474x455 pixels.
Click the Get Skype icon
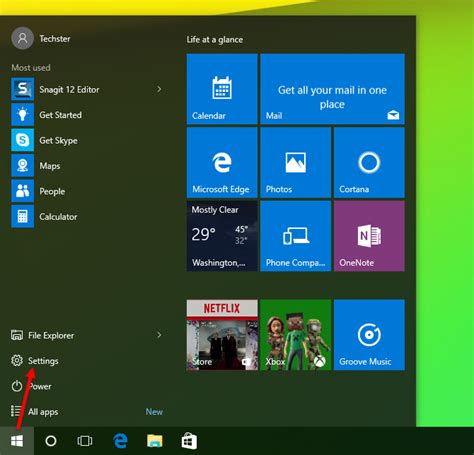coord(23,140)
